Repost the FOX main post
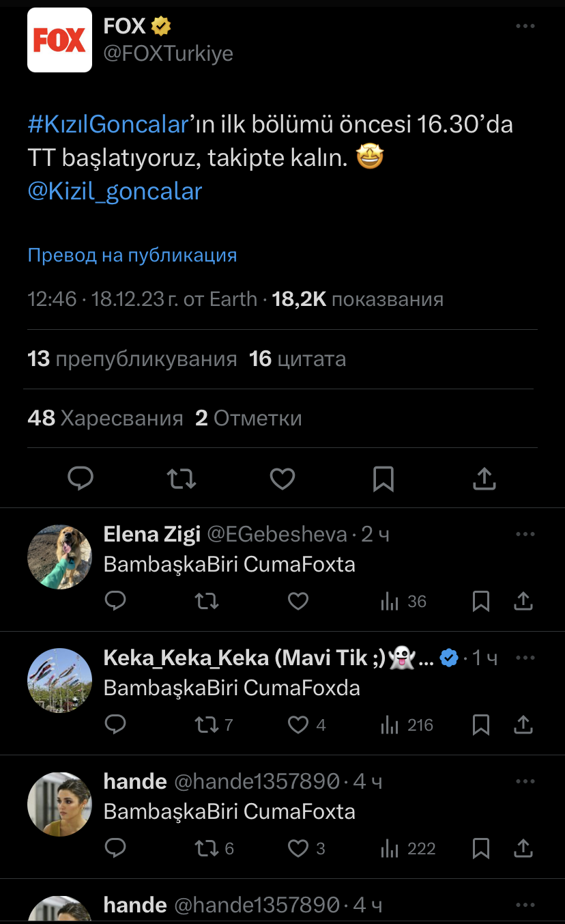565x924 pixels. pos(182,479)
